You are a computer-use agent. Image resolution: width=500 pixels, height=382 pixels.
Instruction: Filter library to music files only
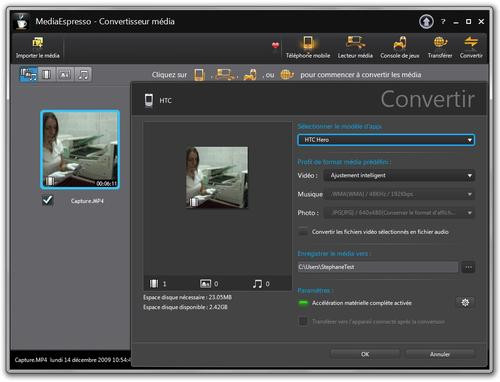coord(83,74)
